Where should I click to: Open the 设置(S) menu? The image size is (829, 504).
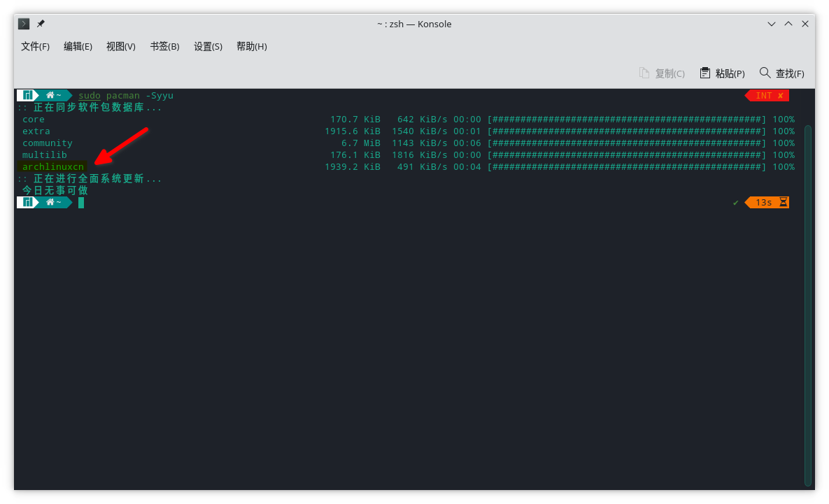point(208,47)
